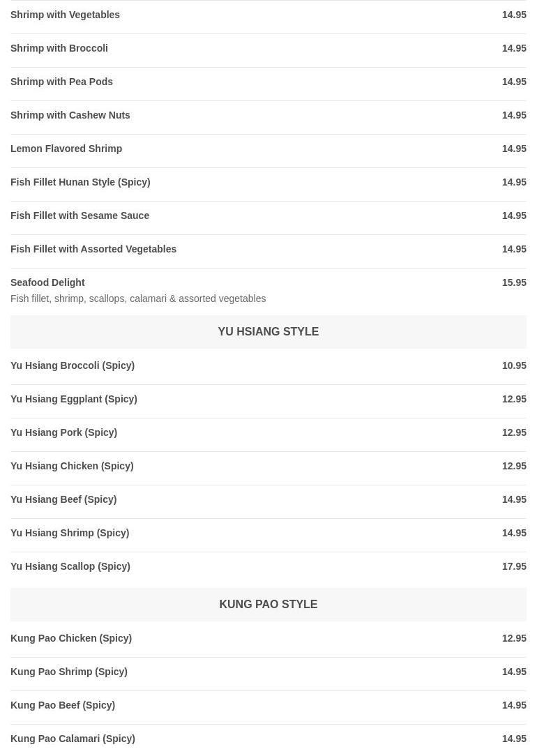The image size is (537, 756).
Task: Pick Yu Hsiang Broccoli (Spicy)
Action: pyautogui.click(x=268, y=365)
